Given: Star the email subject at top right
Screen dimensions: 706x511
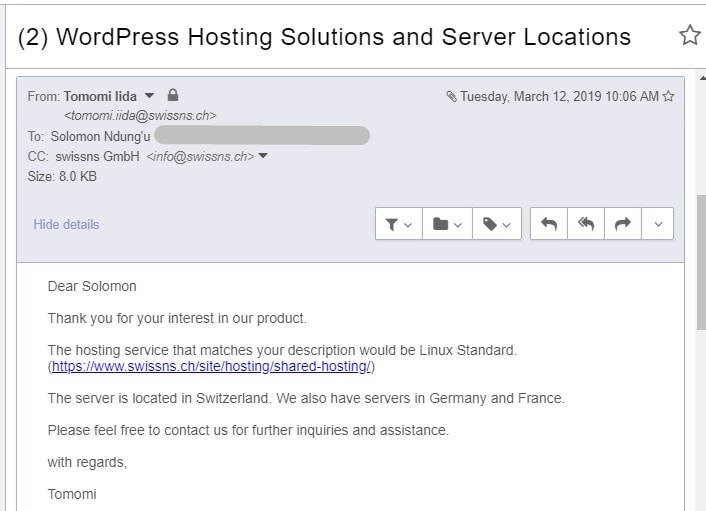Looking at the screenshot, I should [x=689, y=36].
